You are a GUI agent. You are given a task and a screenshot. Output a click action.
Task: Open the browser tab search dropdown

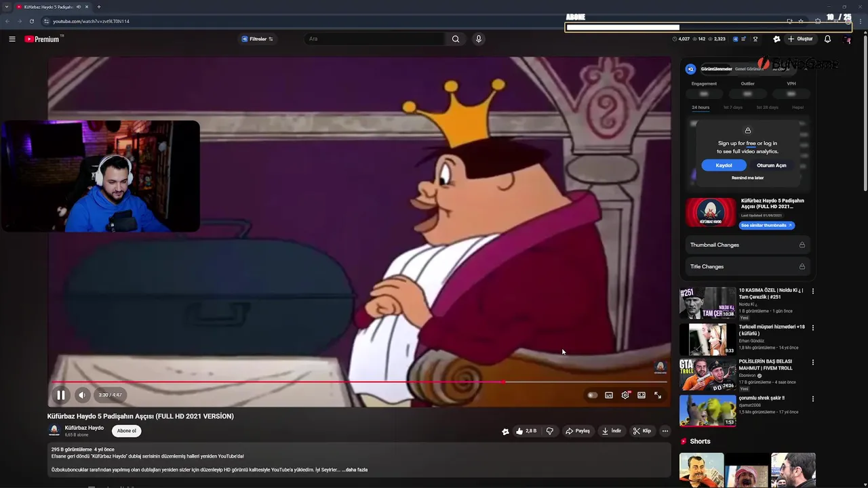(7, 7)
